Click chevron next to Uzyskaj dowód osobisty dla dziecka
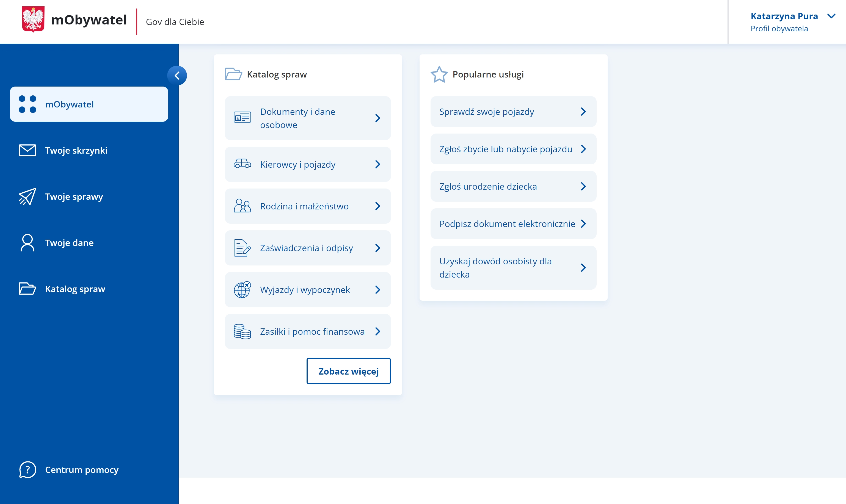Image resolution: width=846 pixels, height=504 pixels. tap(583, 268)
